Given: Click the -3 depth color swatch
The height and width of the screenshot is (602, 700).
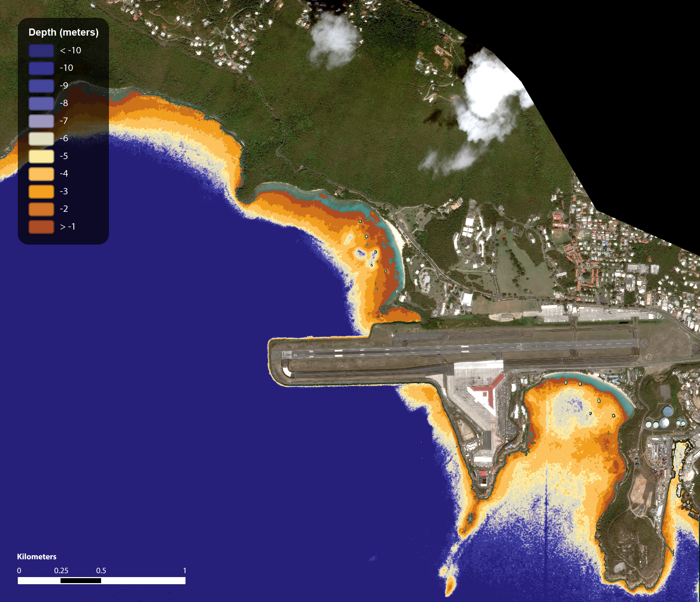Looking at the screenshot, I should click(x=41, y=192).
